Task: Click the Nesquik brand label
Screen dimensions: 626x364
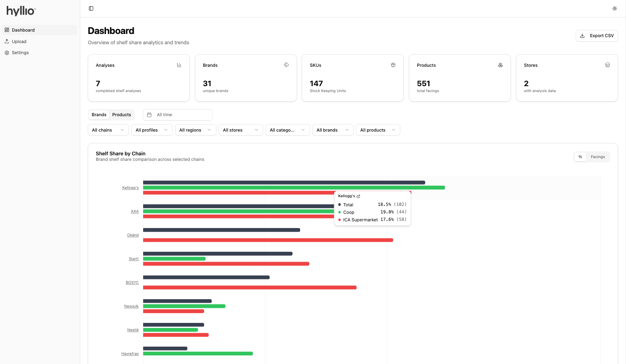Action: (x=131, y=306)
